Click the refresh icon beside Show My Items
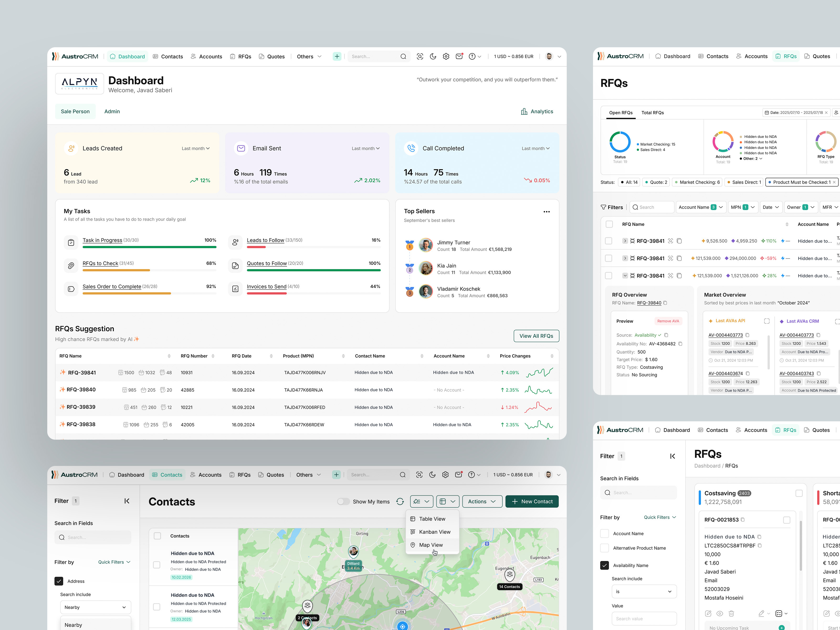The width and height of the screenshot is (840, 630). click(400, 502)
